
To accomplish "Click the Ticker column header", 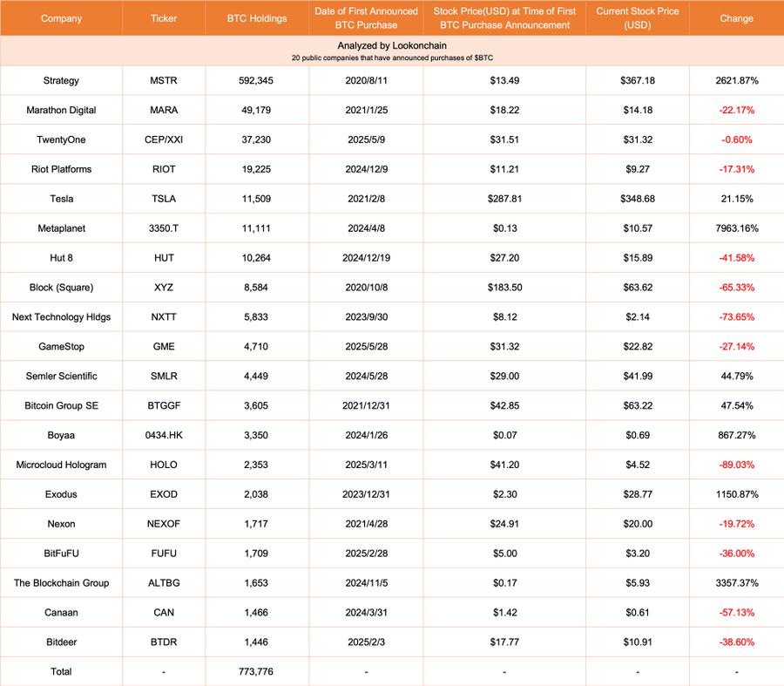I will [163, 18].
